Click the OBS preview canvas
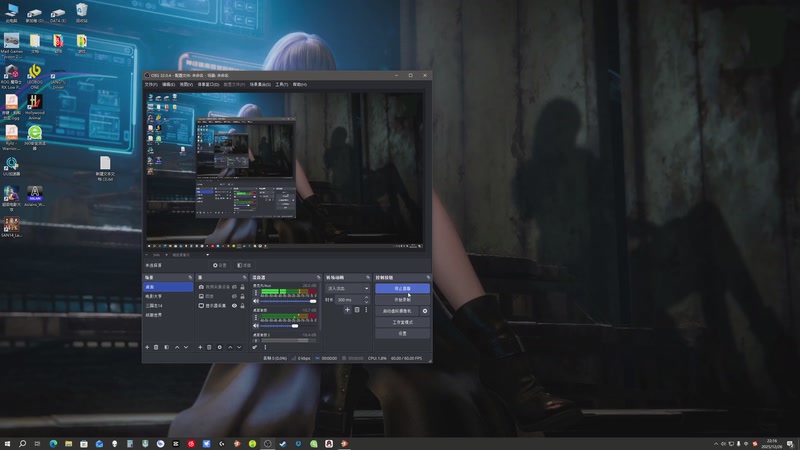This screenshot has width=800, height=450. pos(284,170)
